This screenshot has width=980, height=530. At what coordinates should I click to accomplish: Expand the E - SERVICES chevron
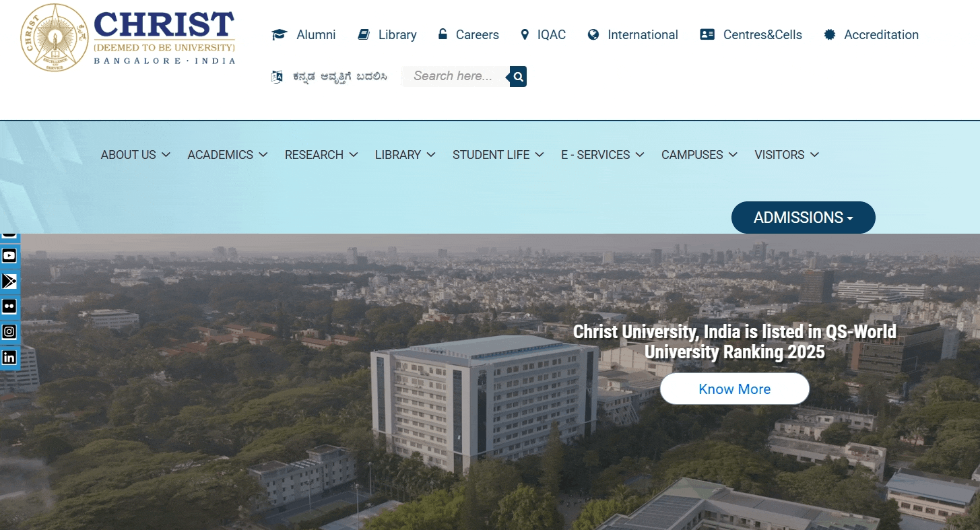pos(640,155)
